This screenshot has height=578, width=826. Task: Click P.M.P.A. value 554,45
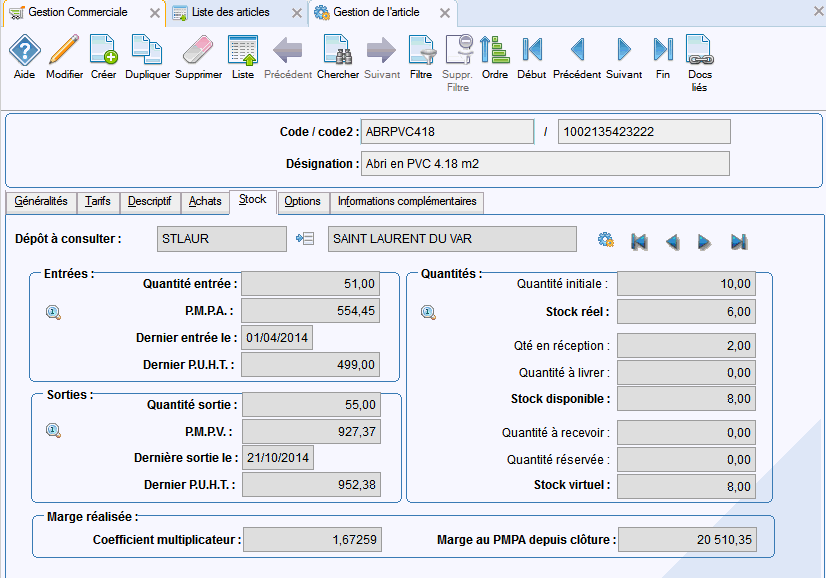[x=310, y=311]
